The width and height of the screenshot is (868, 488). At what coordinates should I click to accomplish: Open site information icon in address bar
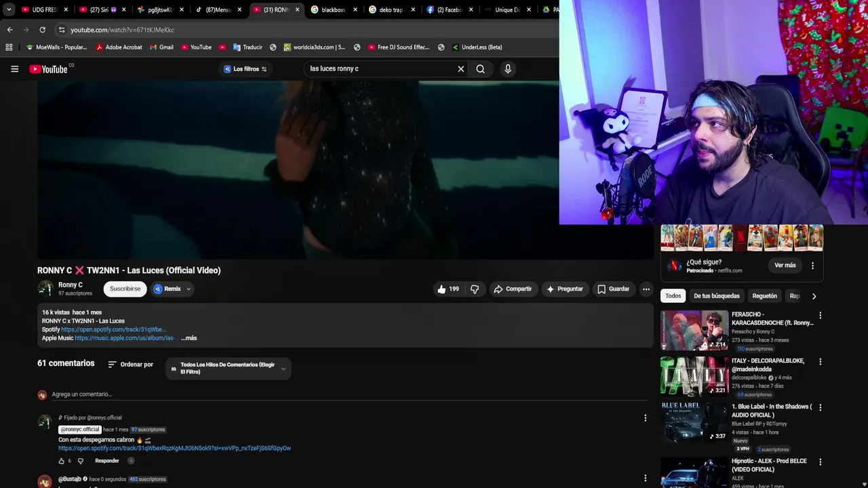click(x=62, y=30)
